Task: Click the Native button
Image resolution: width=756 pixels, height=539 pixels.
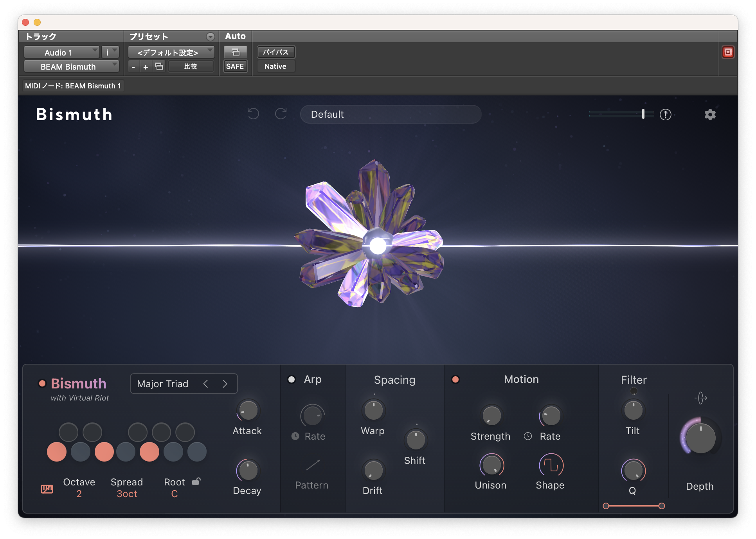Action: (x=276, y=66)
